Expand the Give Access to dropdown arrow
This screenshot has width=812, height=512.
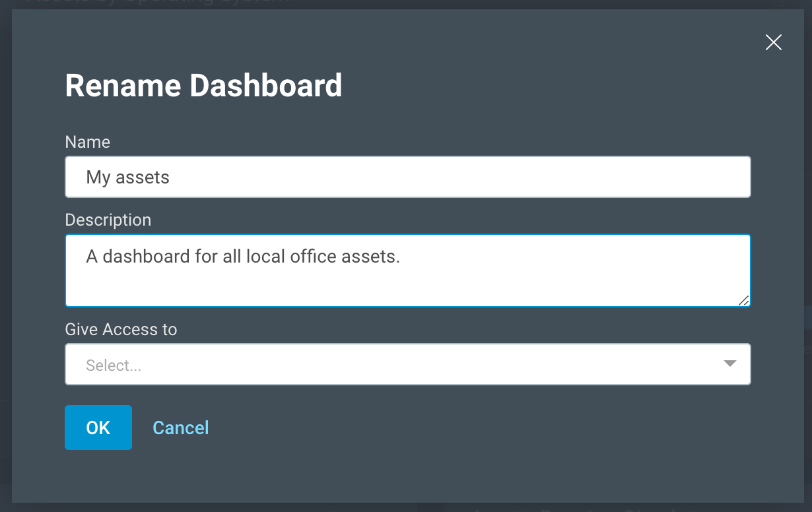[729, 364]
